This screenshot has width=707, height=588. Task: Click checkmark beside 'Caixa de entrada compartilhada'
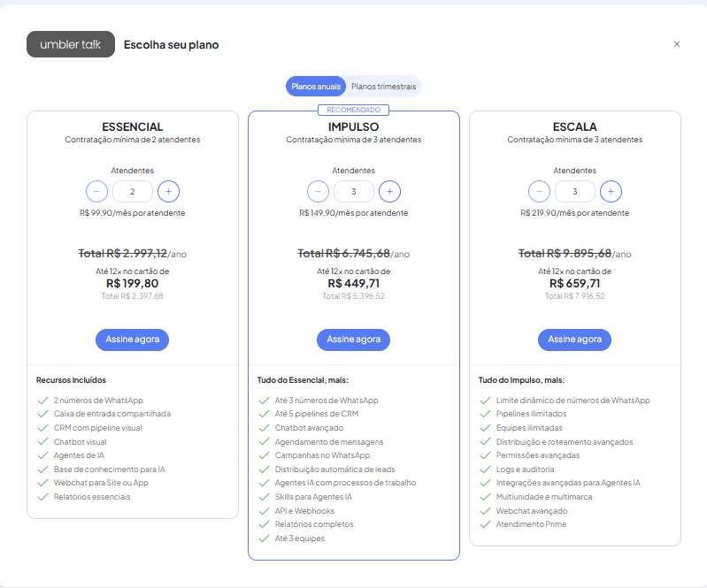coord(42,414)
